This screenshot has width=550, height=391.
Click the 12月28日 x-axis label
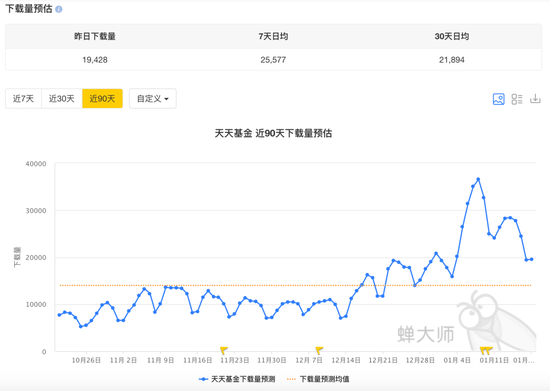coord(420,360)
